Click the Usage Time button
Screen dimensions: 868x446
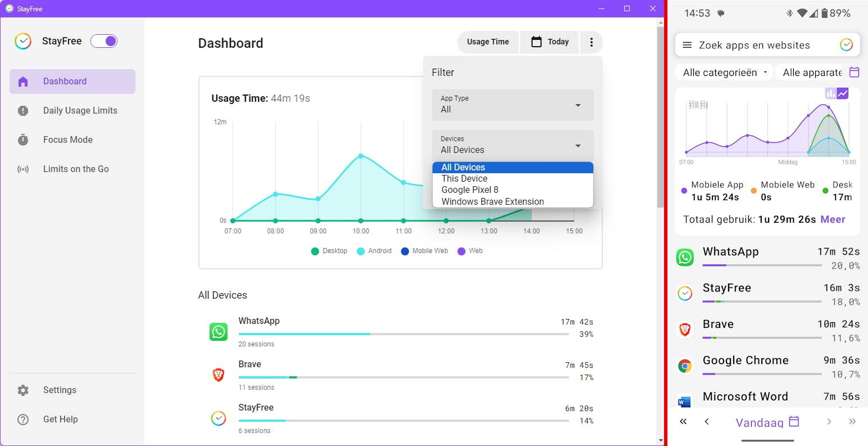(488, 42)
